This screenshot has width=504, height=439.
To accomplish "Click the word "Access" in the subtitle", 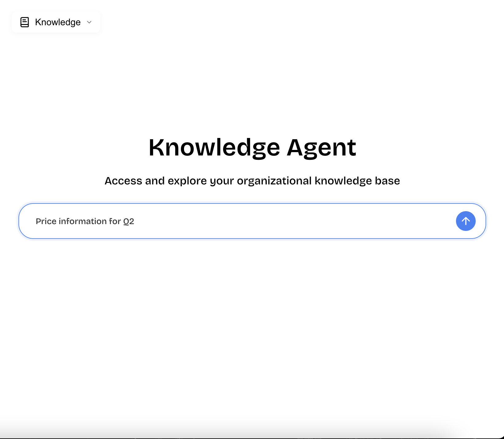I will click(123, 181).
